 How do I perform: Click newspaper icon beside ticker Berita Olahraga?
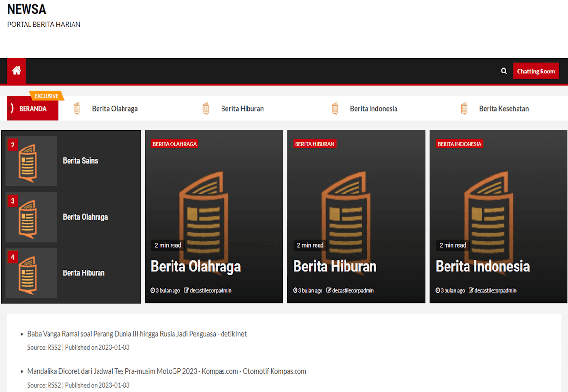[76, 108]
